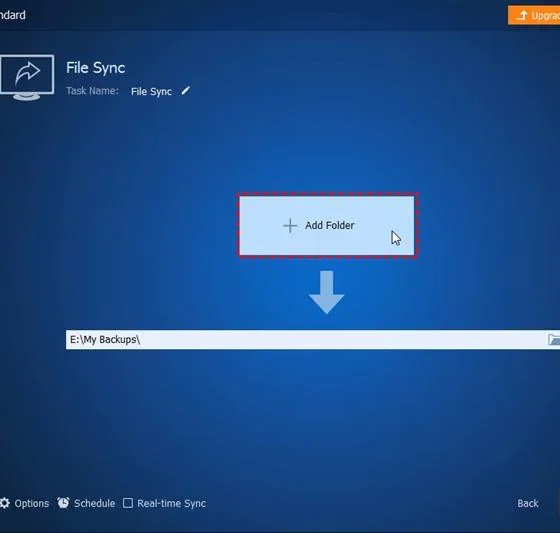Image resolution: width=560 pixels, height=533 pixels.
Task: Click the File Sync monitor icon
Action: point(27,77)
